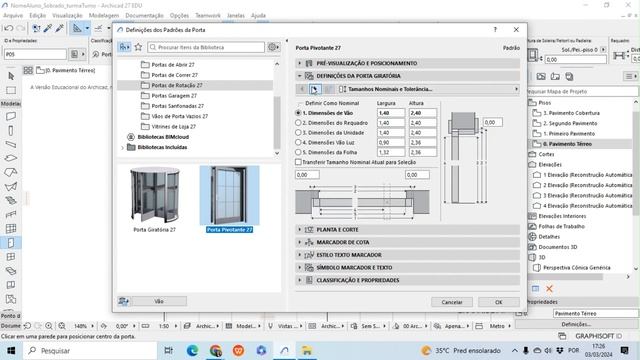Screen dimensions: 640x360
Task: Open the Teamwork menu
Action: point(208,16)
